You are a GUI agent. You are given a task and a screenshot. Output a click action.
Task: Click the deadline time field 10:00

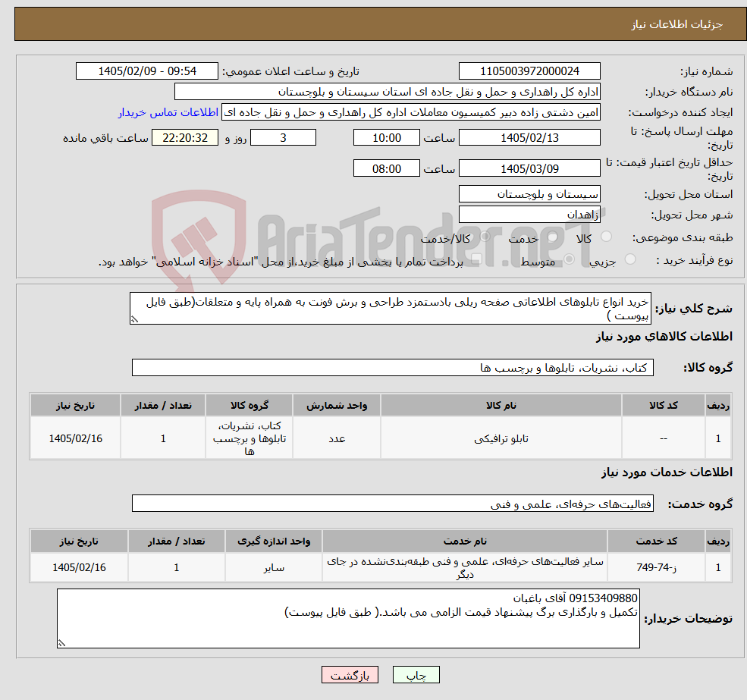click(386, 138)
